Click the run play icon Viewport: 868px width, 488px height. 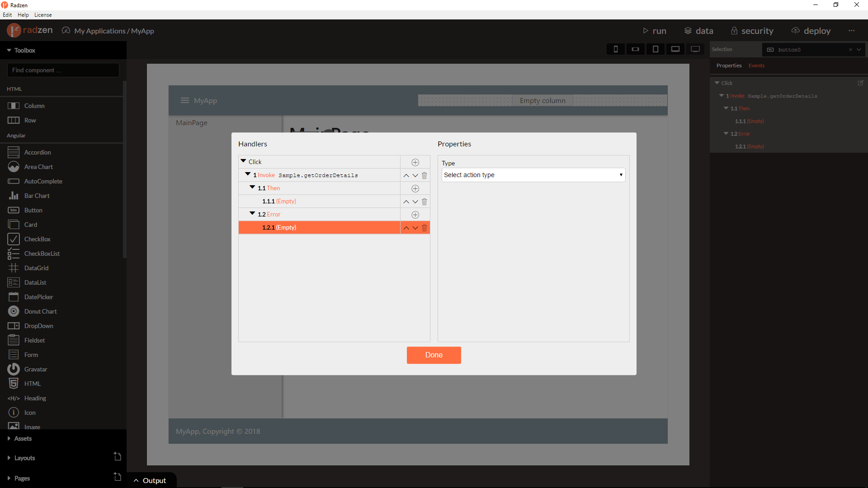646,31
